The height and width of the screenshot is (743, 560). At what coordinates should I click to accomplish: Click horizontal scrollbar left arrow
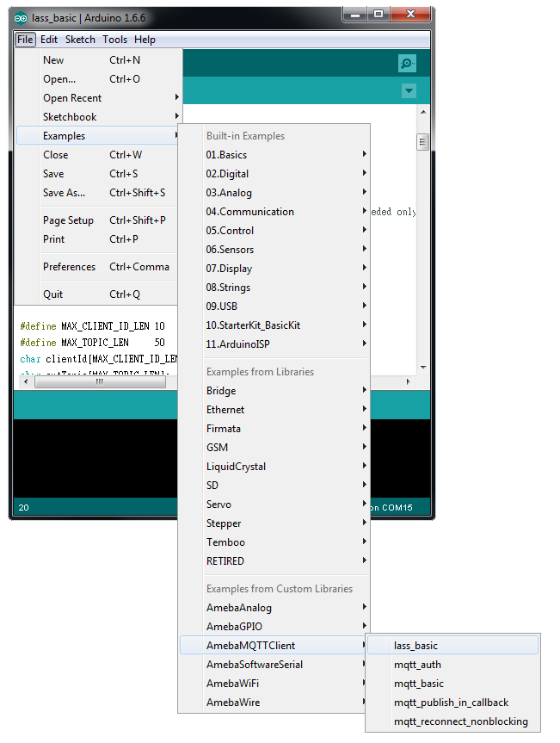pyautogui.click(x=26, y=382)
